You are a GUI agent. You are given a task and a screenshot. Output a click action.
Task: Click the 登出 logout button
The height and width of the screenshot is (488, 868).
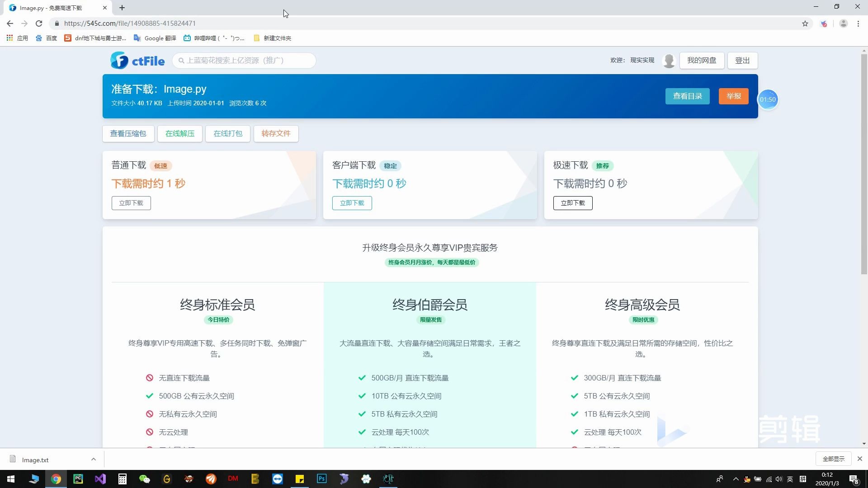[x=742, y=61]
